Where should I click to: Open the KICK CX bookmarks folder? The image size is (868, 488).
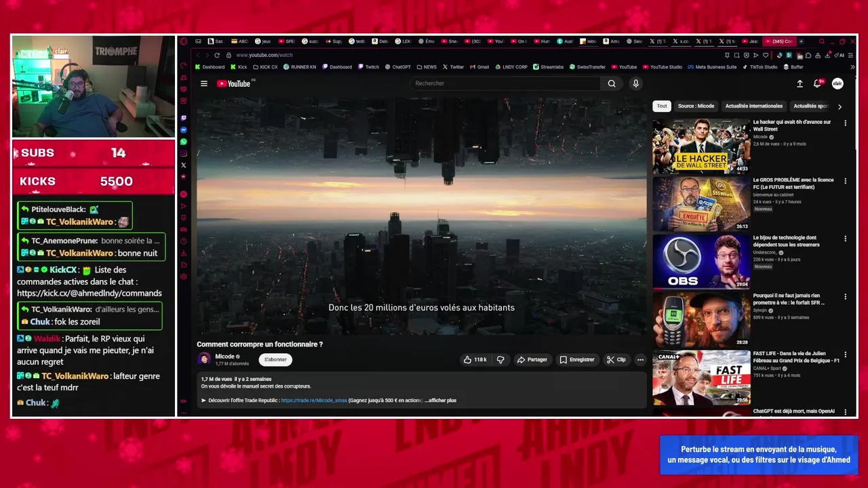point(265,67)
